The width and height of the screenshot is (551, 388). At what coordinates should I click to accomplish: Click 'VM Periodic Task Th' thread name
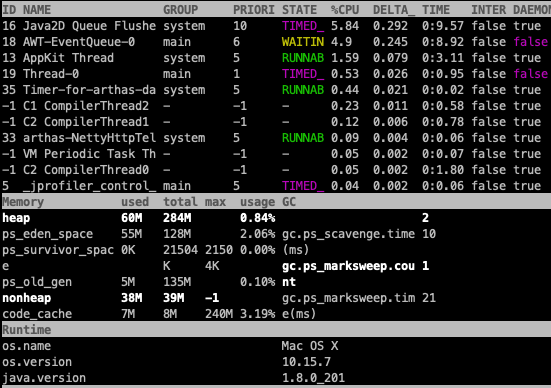[x=89, y=154]
